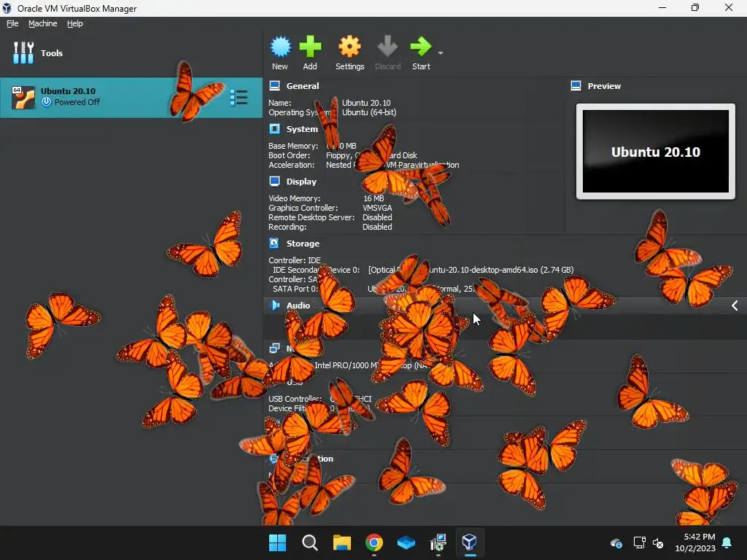Open the Windows Start menu
The image size is (747, 560).
point(278,542)
